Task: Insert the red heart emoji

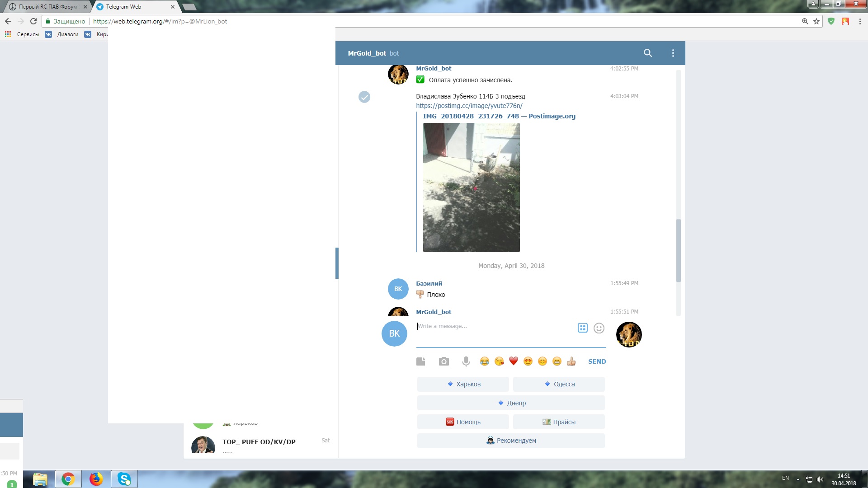Action: pyautogui.click(x=513, y=361)
